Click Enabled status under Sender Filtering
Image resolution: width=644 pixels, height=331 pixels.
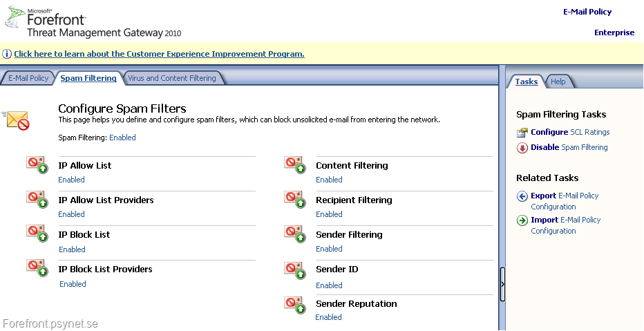tap(329, 249)
